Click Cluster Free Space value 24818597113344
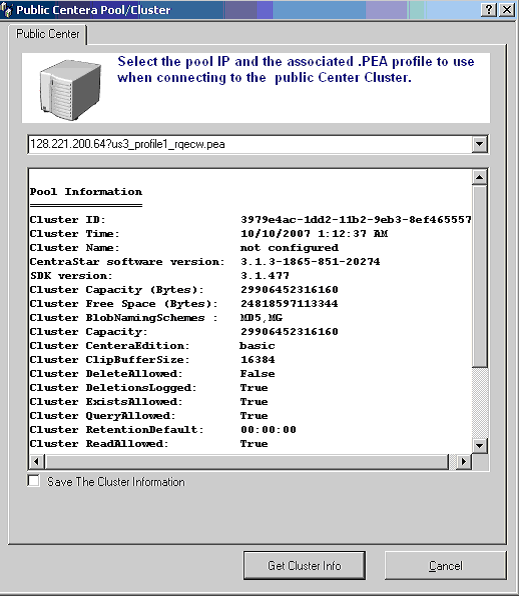521x597 pixels. [289, 304]
